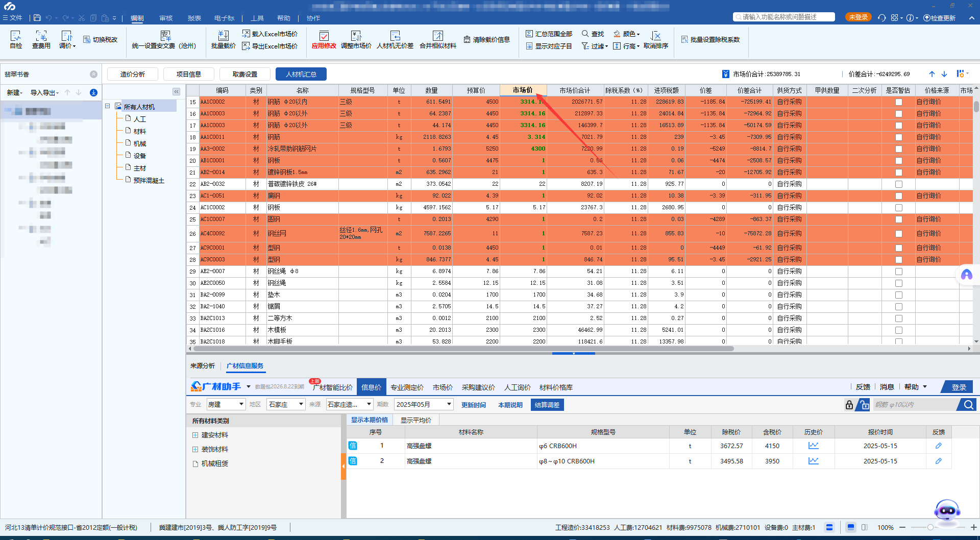The height and width of the screenshot is (540, 980).
Task: Open the 颜色 color dropdown
Action: (627, 34)
